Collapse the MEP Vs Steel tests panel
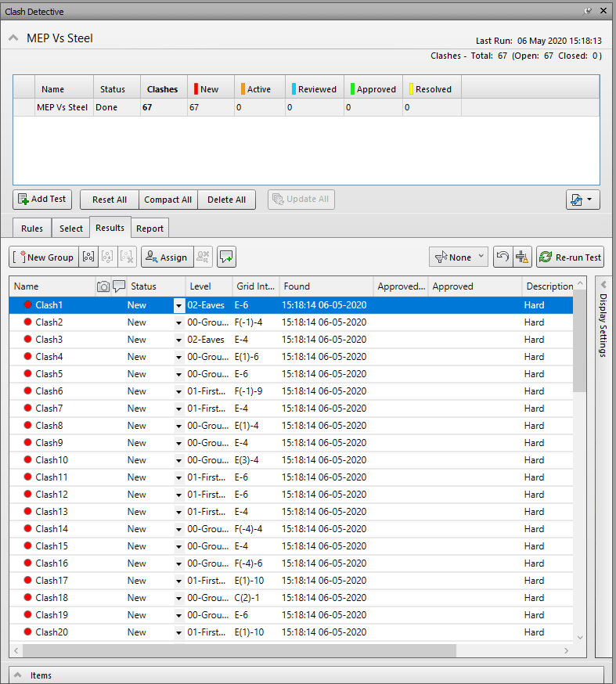Viewport: 616px width, 684px height. (13, 38)
